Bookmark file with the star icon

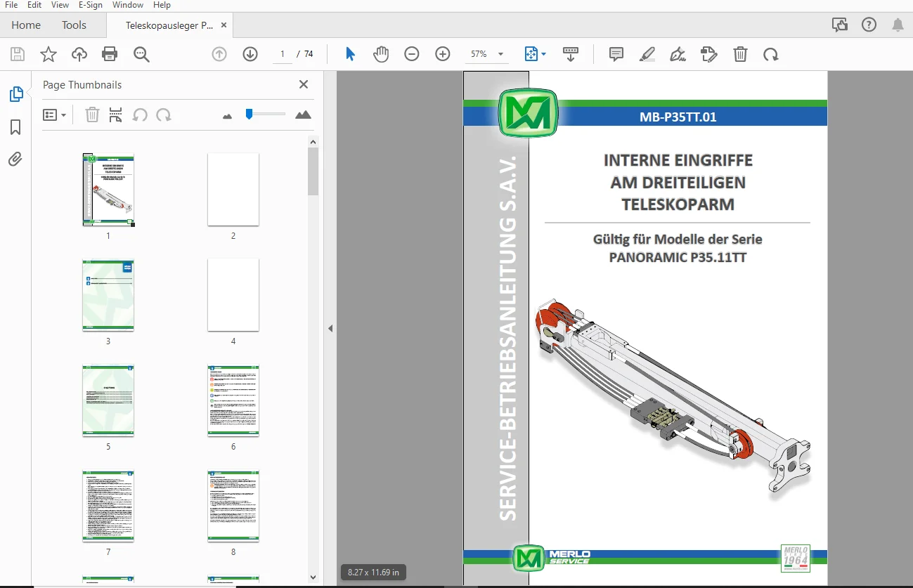(48, 54)
